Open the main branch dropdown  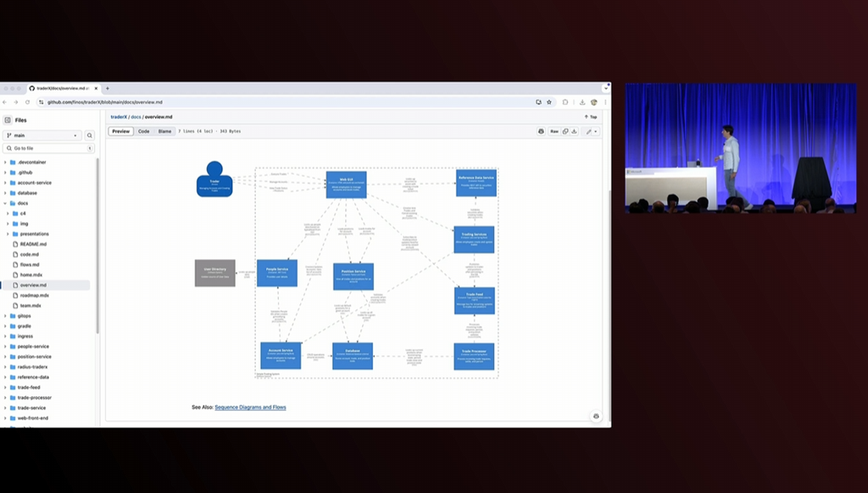pos(42,136)
